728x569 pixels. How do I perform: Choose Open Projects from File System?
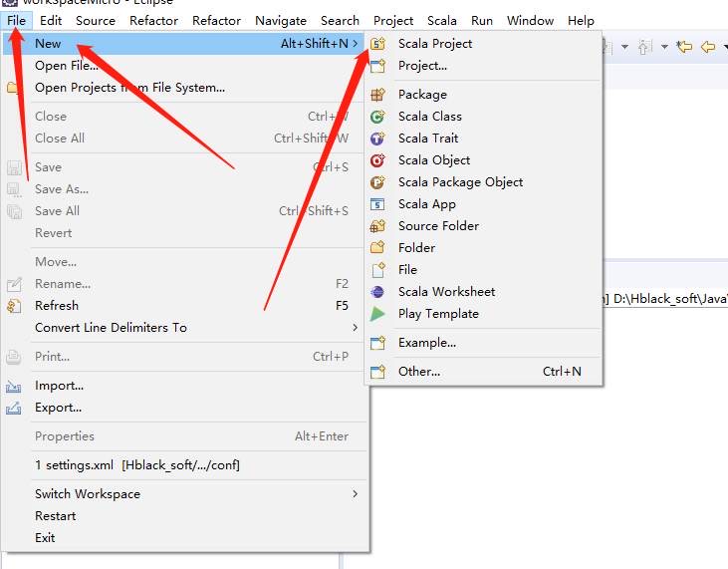pos(129,88)
